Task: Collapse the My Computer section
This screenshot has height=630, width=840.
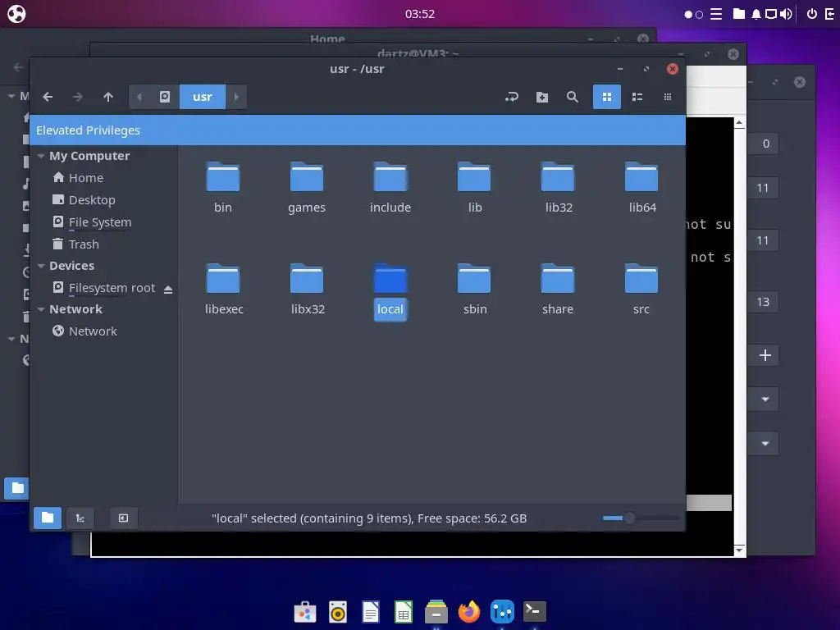Action: click(41, 156)
